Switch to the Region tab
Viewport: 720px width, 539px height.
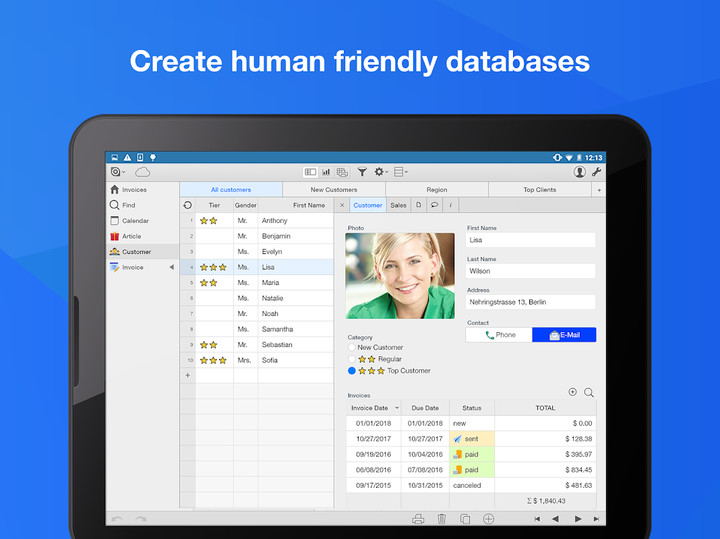point(437,190)
